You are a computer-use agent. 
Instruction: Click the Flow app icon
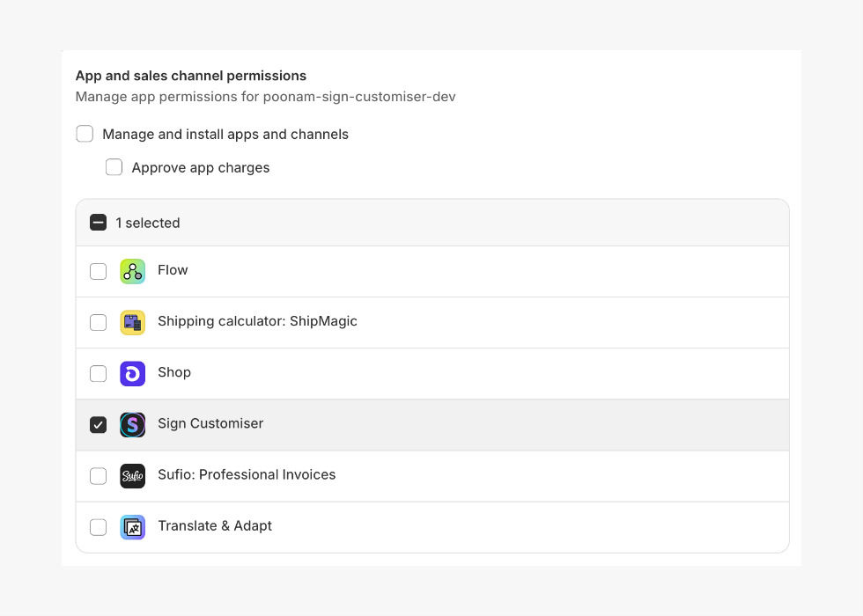coord(132,271)
